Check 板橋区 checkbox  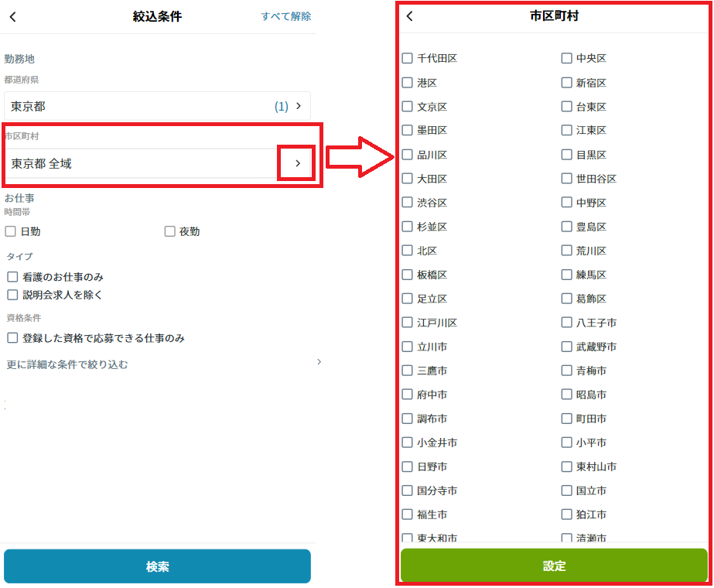click(407, 275)
